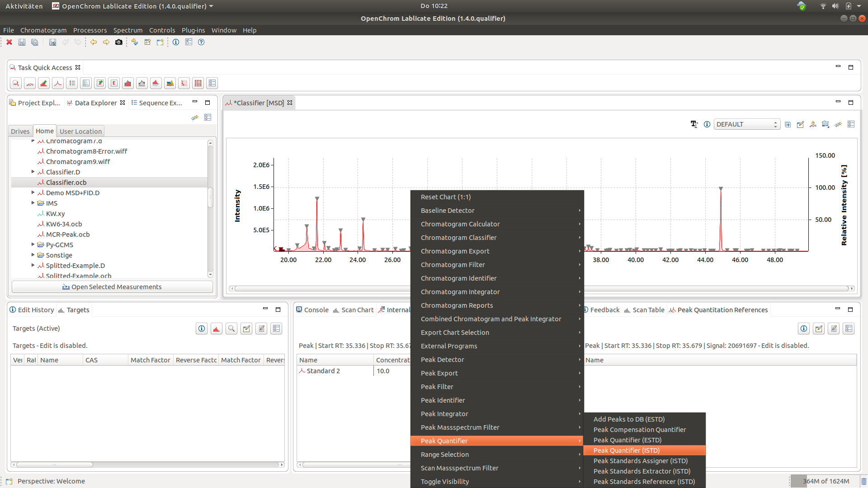Click the settings icon in Data Explorer toolbar
This screenshot has height=488, width=868.
(208, 117)
